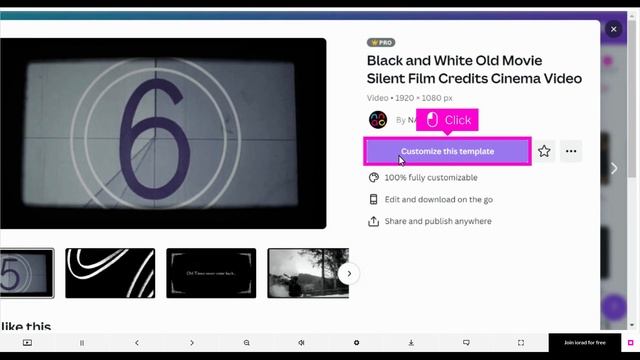Click the purple help button

[614, 307]
